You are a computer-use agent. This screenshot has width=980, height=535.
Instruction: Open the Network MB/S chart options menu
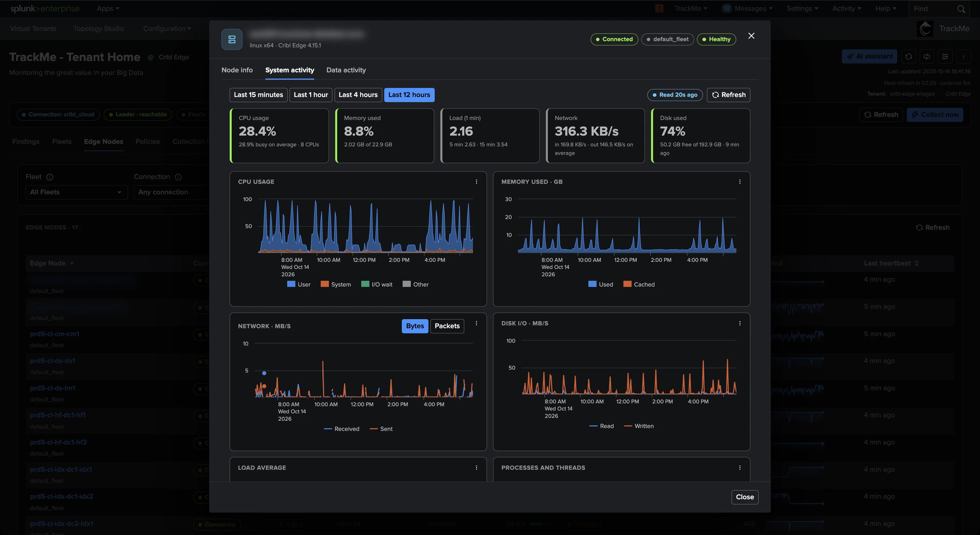tap(476, 323)
